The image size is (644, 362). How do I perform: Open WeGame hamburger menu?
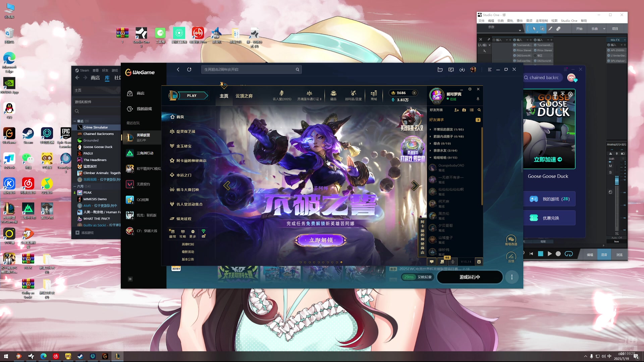click(x=489, y=69)
